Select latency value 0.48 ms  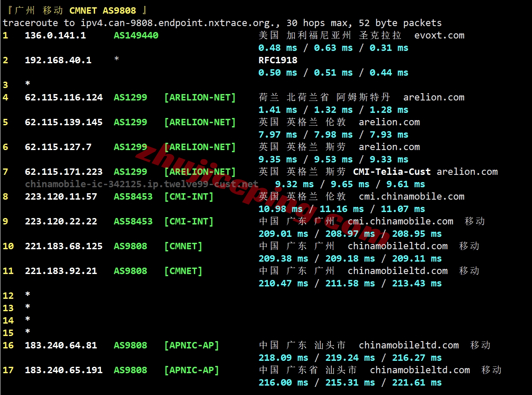(x=278, y=48)
